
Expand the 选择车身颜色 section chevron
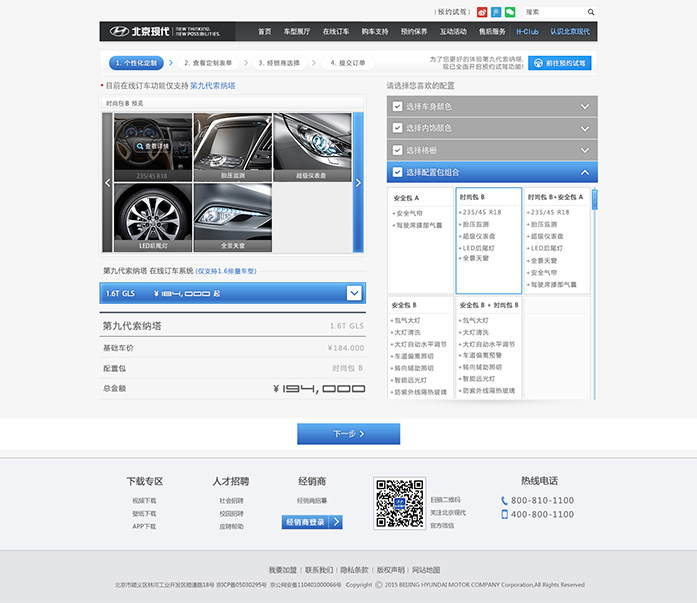coord(585,106)
